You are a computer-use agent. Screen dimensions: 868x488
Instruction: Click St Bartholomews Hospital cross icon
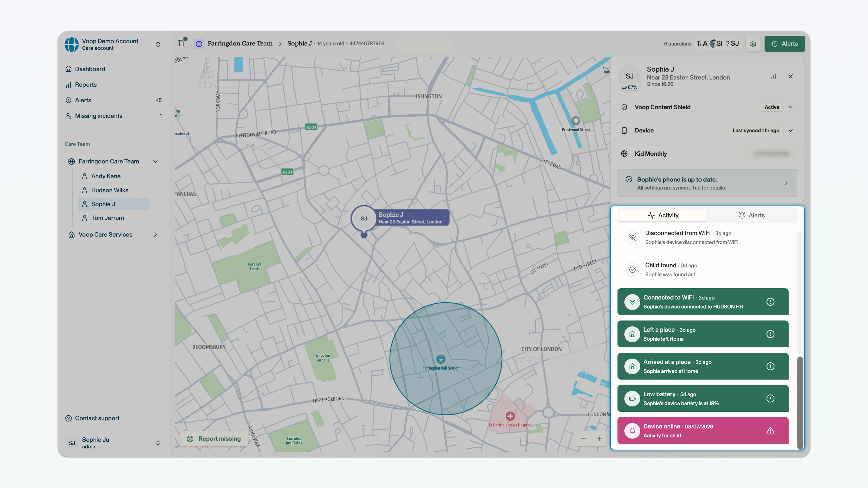click(510, 416)
